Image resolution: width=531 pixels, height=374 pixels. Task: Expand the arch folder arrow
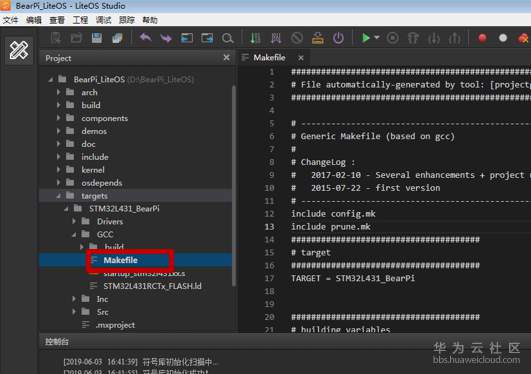pyautogui.click(x=59, y=92)
